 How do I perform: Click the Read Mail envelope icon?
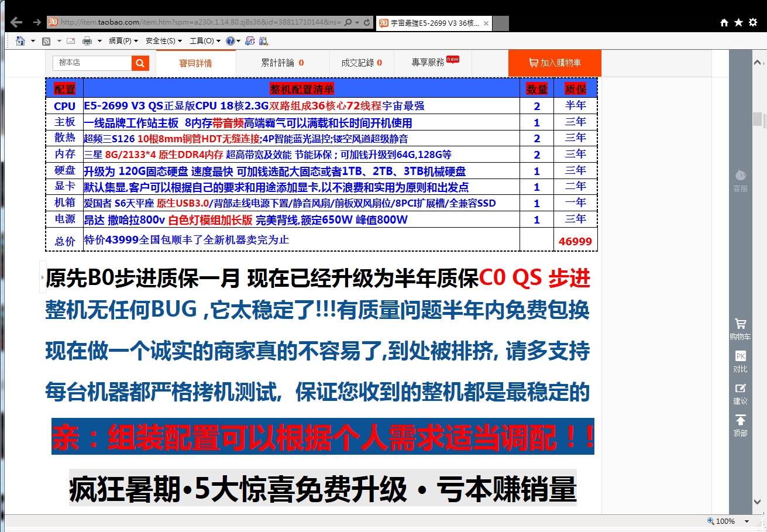71,41
